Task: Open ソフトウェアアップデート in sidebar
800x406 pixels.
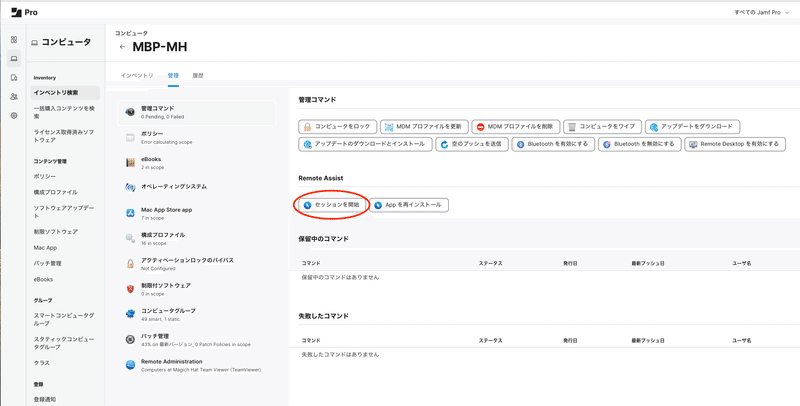Action: tap(64, 212)
